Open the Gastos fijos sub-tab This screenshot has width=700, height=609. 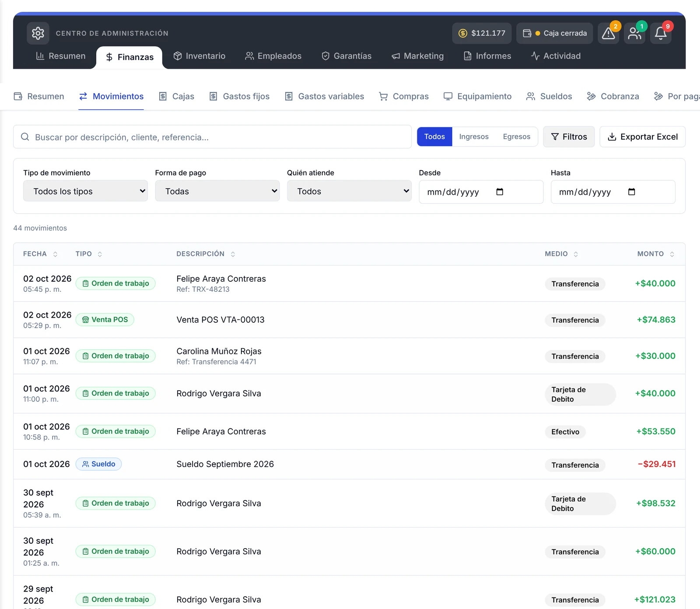239,96
